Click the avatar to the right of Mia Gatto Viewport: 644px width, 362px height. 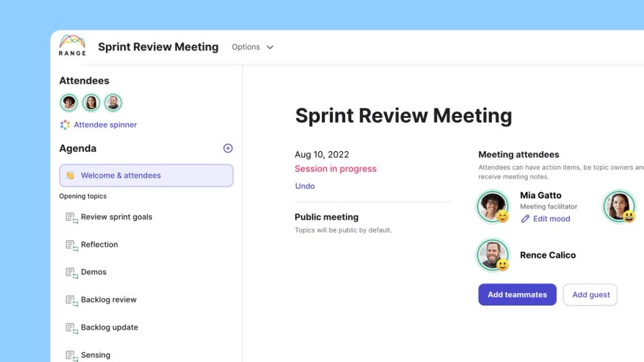click(x=619, y=206)
